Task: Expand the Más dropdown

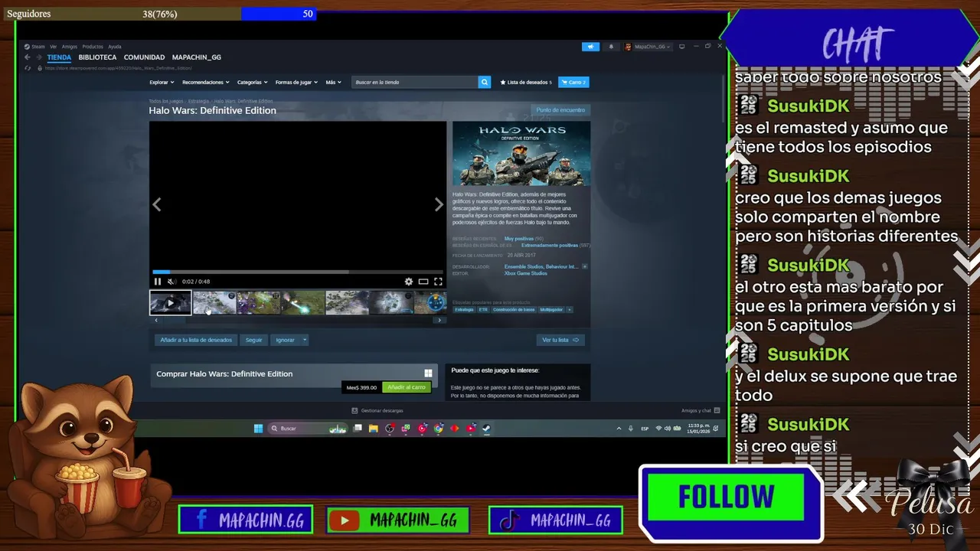Action: [333, 82]
